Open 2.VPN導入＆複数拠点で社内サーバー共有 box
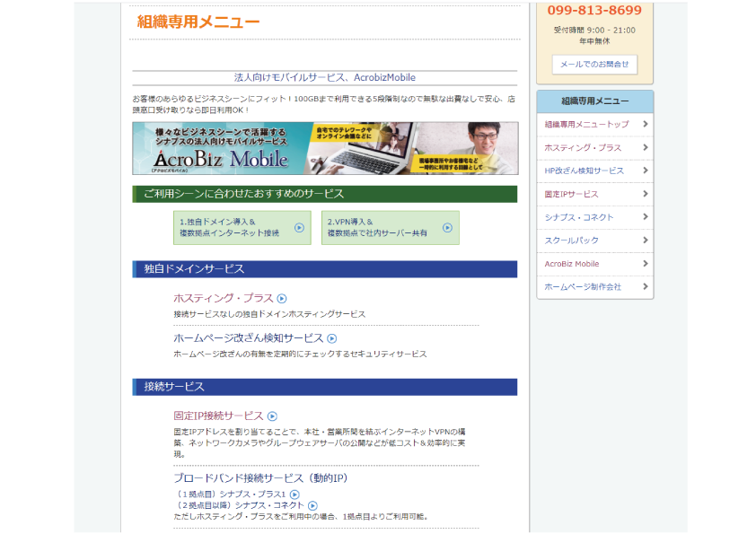Viewport: 756px width, 534px height. click(x=390, y=227)
